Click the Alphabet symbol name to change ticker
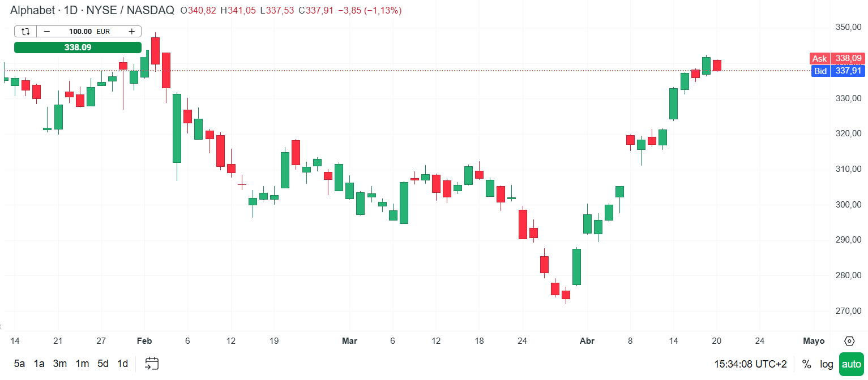Image resolution: width=868 pixels, height=380 pixels. pyautogui.click(x=32, y=10)
